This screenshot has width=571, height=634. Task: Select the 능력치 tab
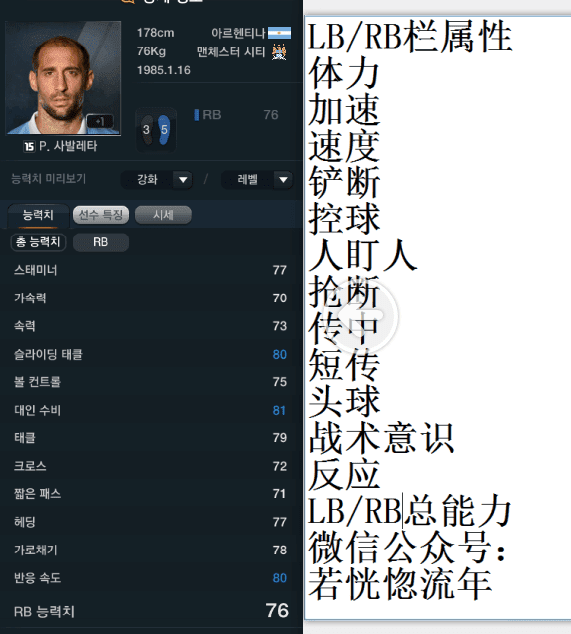pos(38,215)
